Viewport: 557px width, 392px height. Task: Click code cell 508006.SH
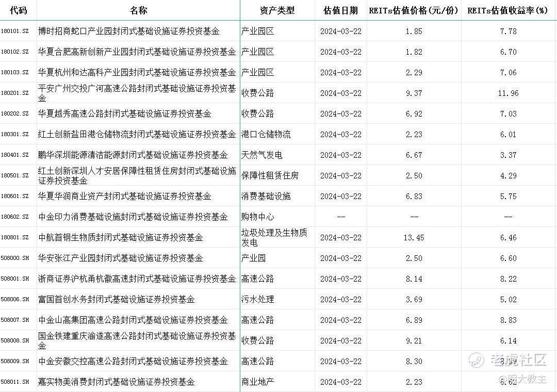point(14,299)
